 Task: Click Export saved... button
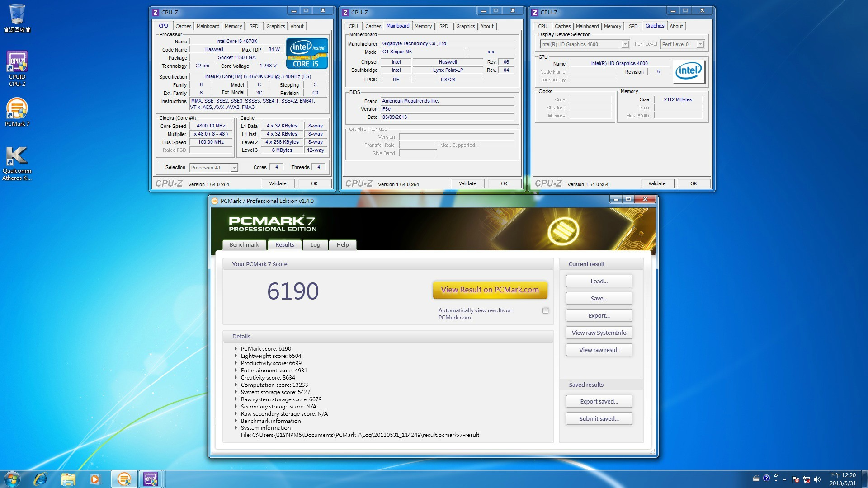[599, 401]
